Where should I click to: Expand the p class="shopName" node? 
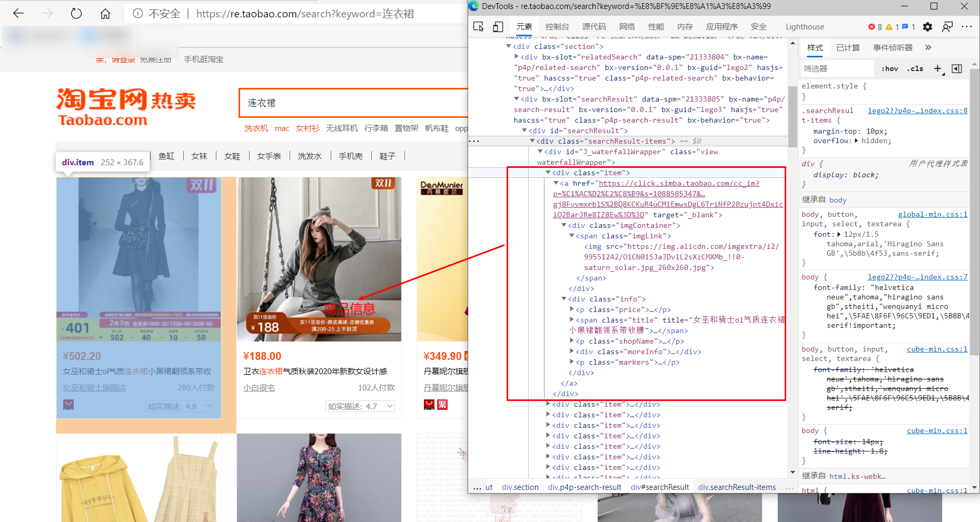click(x=572, y=341)
